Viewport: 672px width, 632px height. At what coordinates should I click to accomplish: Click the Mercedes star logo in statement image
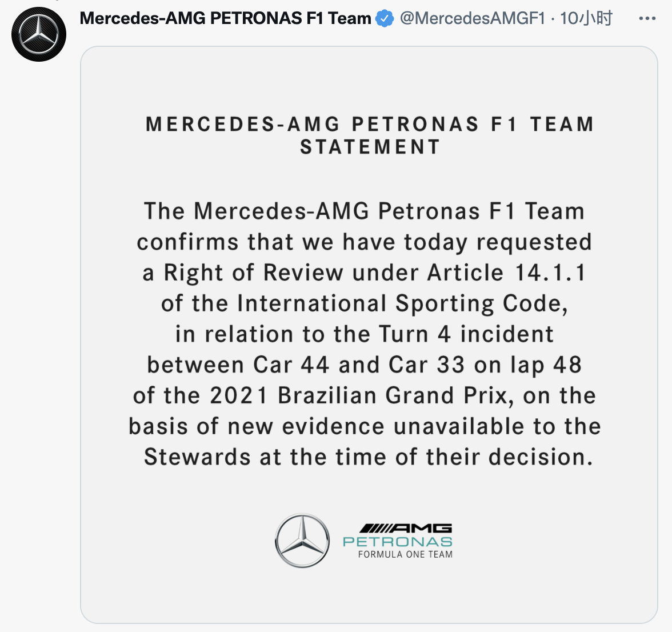[x=302, y=541]
